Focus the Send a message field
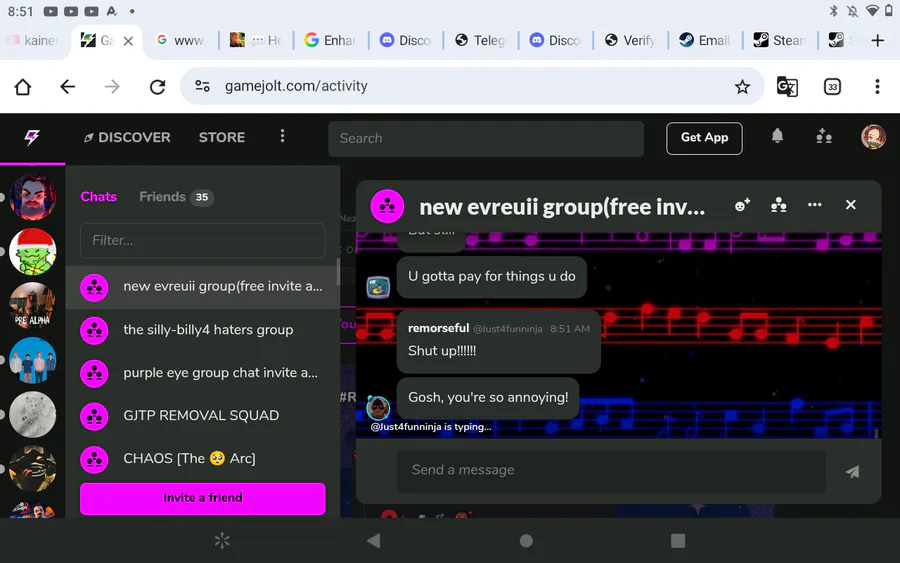This screenshot has width=900, height=563. 611,470
